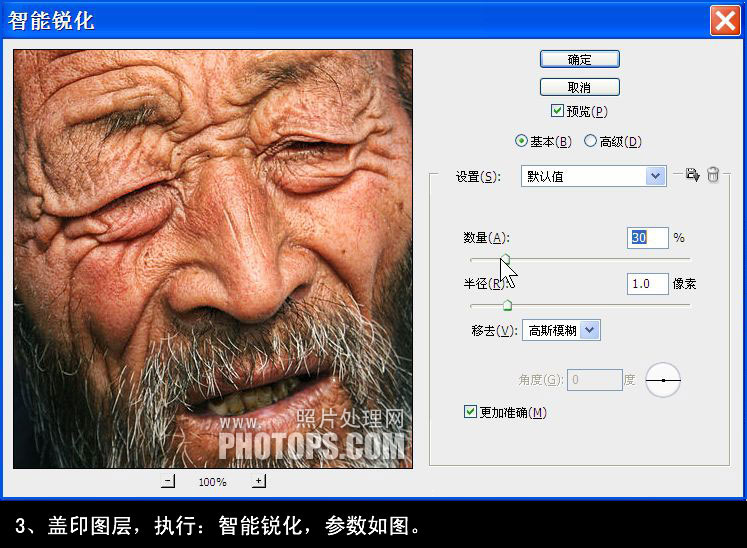
Task: Click the disabled 角度(G) input field
Action: (595, 380)
